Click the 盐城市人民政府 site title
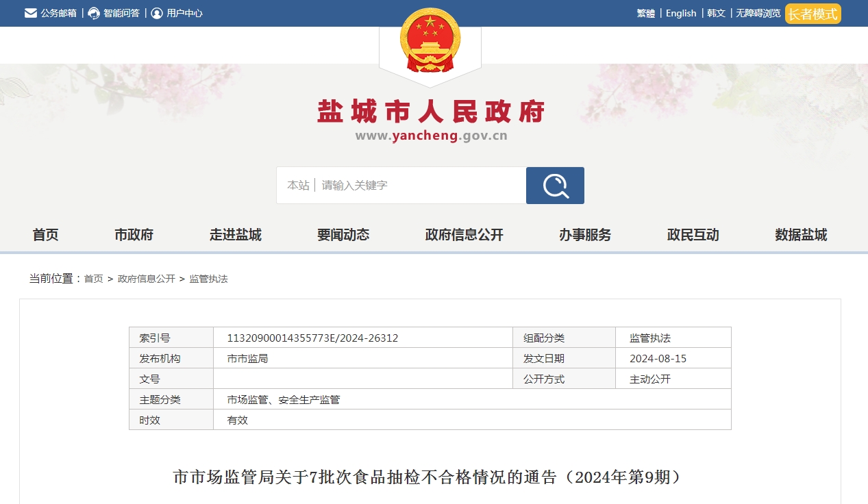 tap(431, 111)
